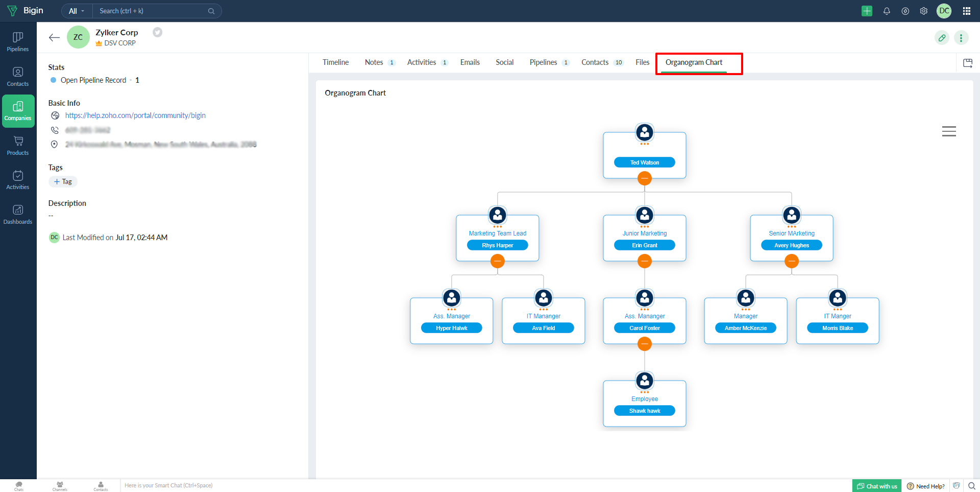Image resolution: width=980 pixels, height=492 pixels.
Task: Switch to the Files tab
Action: click(x=643, y=62)
